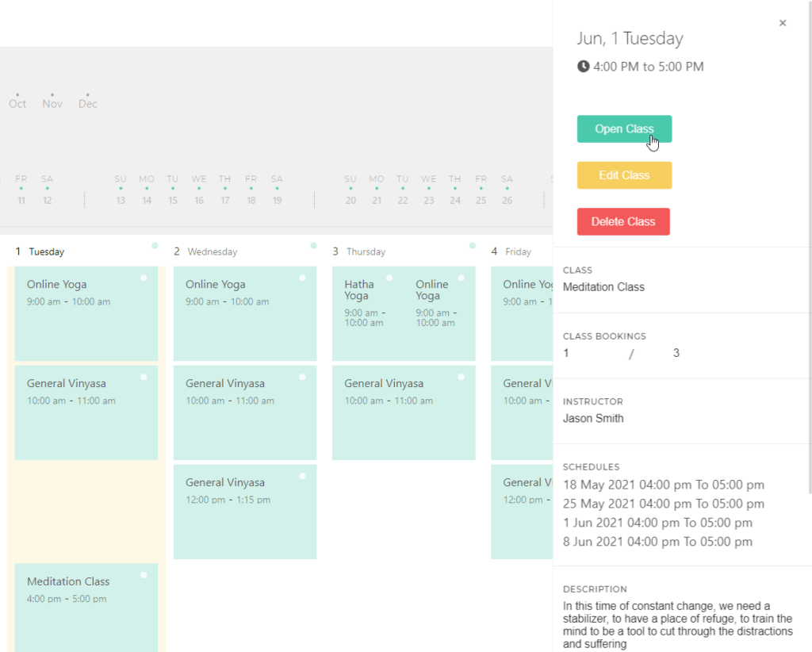812x652 pixels.
Task: Click the white dot on Thursday's General Vinyasa
Action: pos(461,377)
